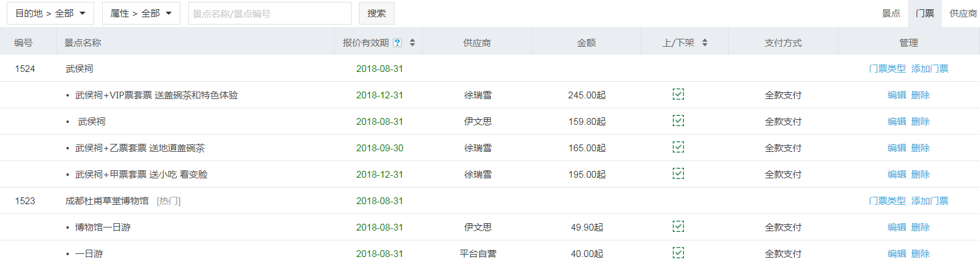Click the help icon next to 报价有效期
Screen dimensions: 980x265
tap(398, 42)
